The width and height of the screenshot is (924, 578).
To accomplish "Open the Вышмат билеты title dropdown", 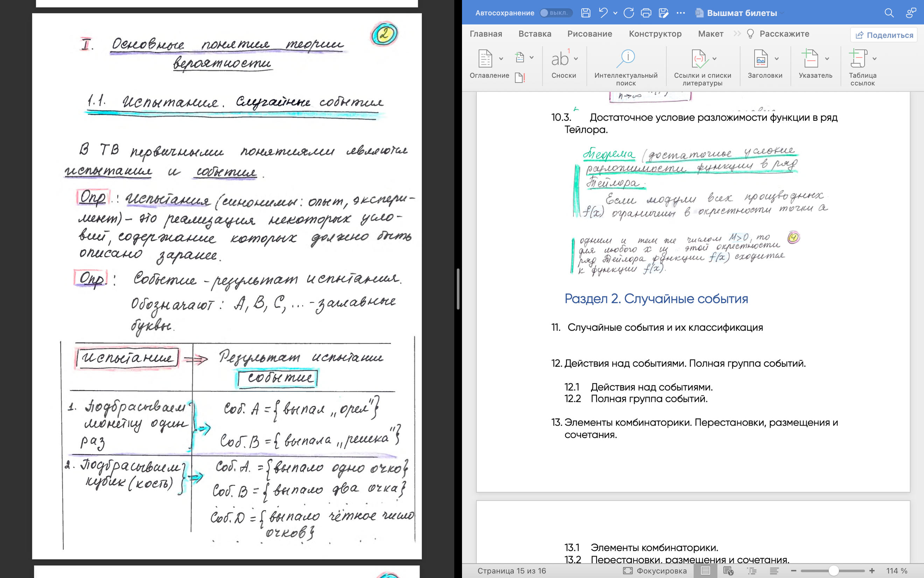I will click(782, 13).
